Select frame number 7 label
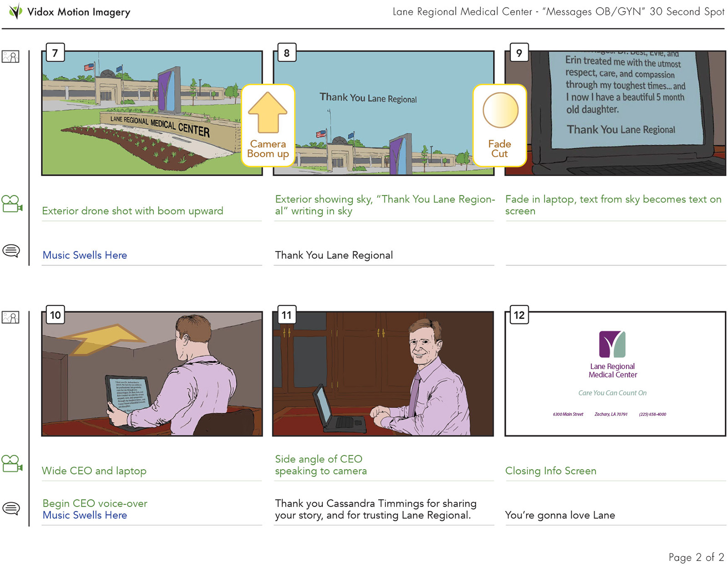 [55, 53]
